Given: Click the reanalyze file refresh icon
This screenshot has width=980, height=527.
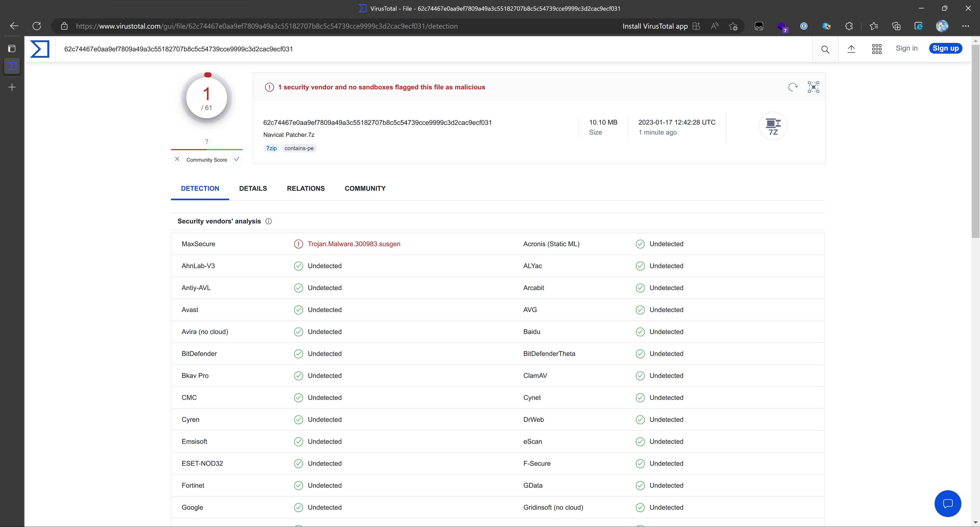Looking at the screenshot, I should click(793, 87).
